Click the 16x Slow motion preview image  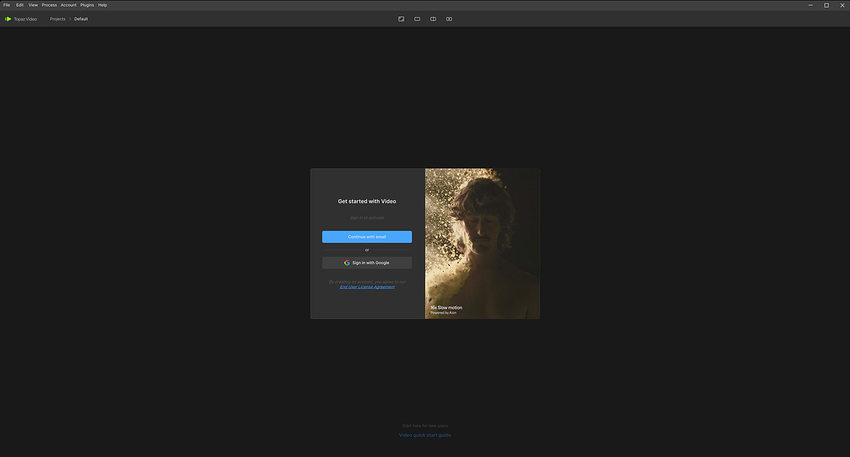tap(482, 243)
